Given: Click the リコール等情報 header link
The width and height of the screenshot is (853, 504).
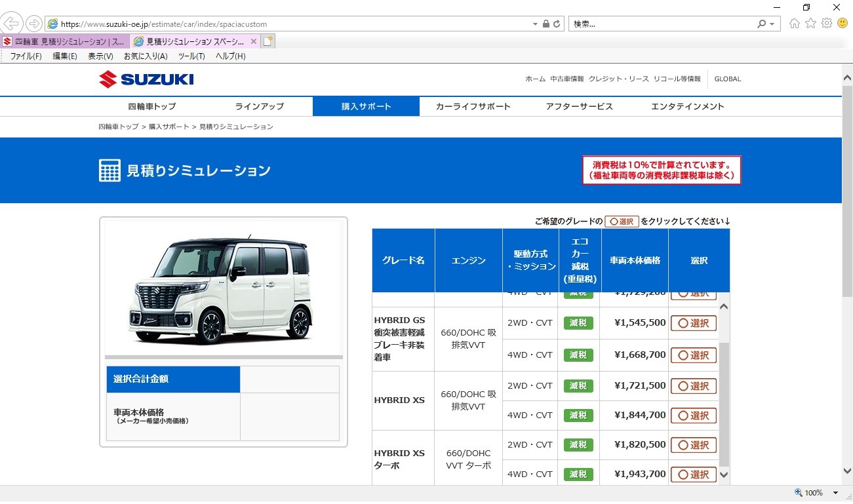Looking at the screenshot, I should pyautogui.click(x=677, y=79).
